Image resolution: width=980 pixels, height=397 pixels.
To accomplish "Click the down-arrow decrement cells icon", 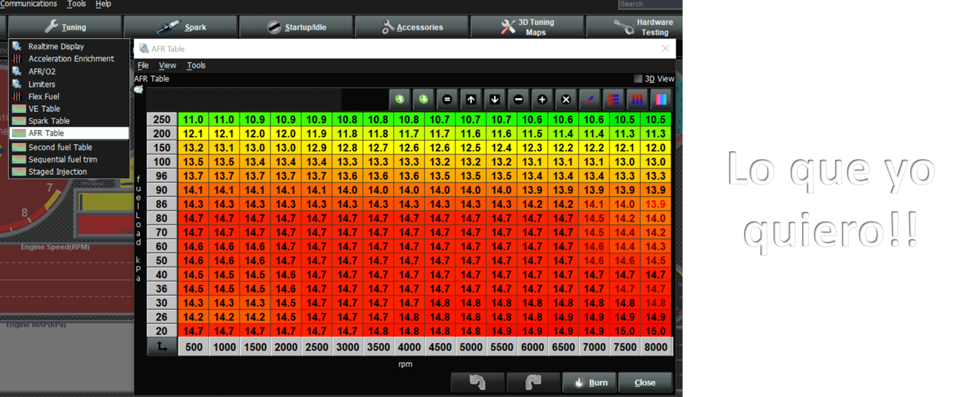I will click(x=494, y=99).
